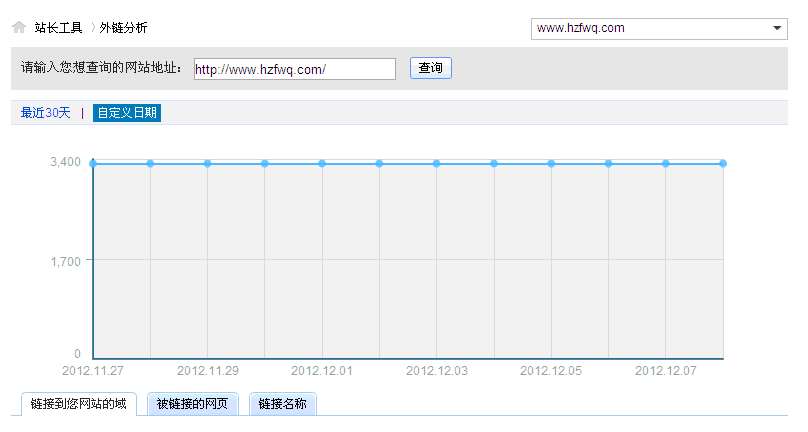Screen dimensions: 808x432
Task: Click the data point above 2012.12.03
Action: coord(436,163)
